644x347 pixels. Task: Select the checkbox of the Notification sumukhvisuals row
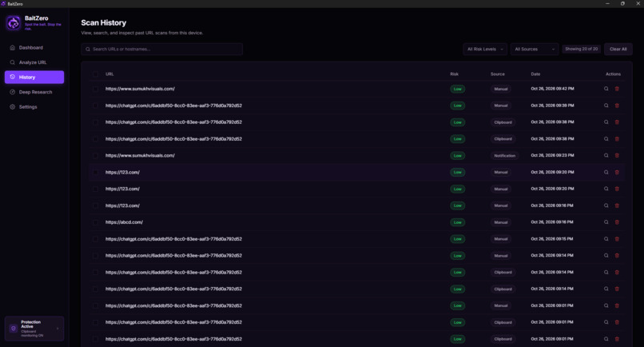95,155
